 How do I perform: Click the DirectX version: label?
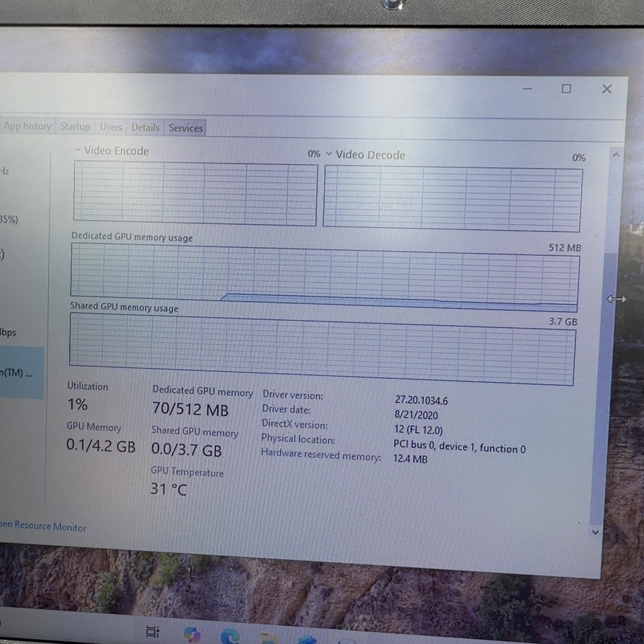tap(294, 424)
